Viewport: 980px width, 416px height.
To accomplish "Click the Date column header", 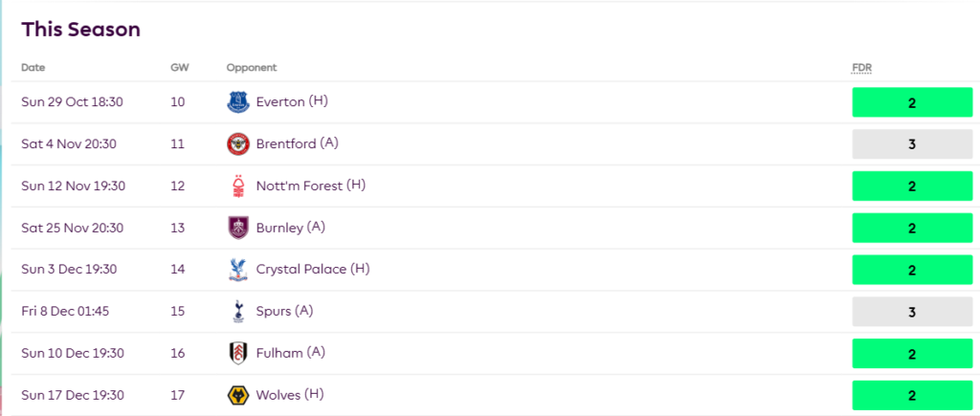I will tap(33, 68).
